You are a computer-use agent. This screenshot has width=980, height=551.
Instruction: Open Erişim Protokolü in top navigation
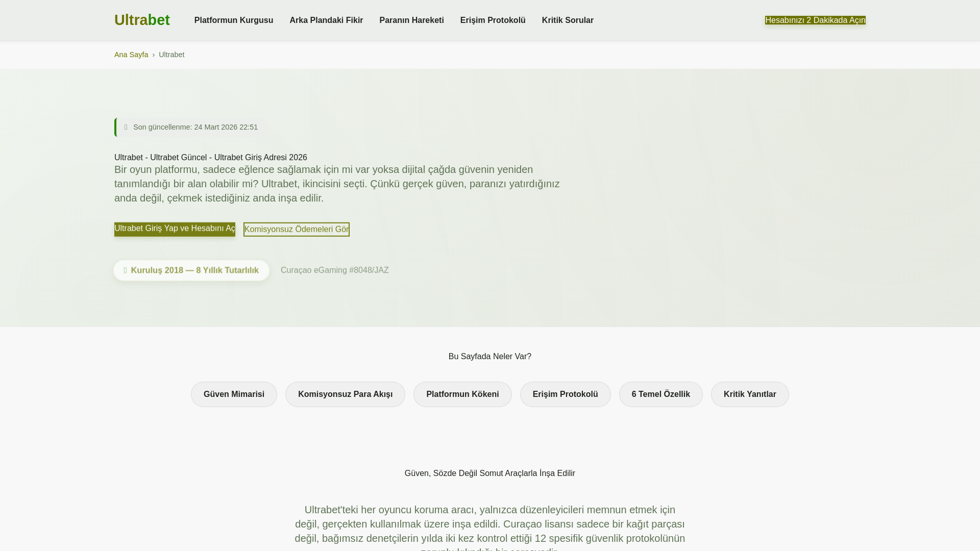(493, 20)
